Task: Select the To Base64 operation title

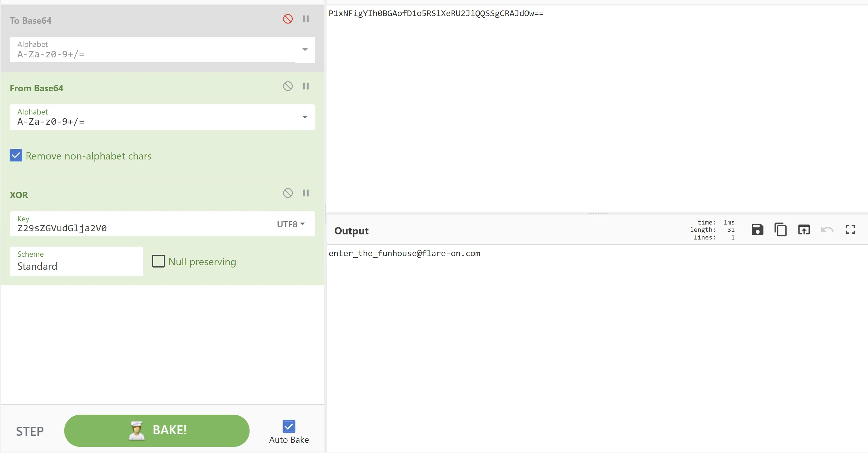Action: [x=30, y=21]
